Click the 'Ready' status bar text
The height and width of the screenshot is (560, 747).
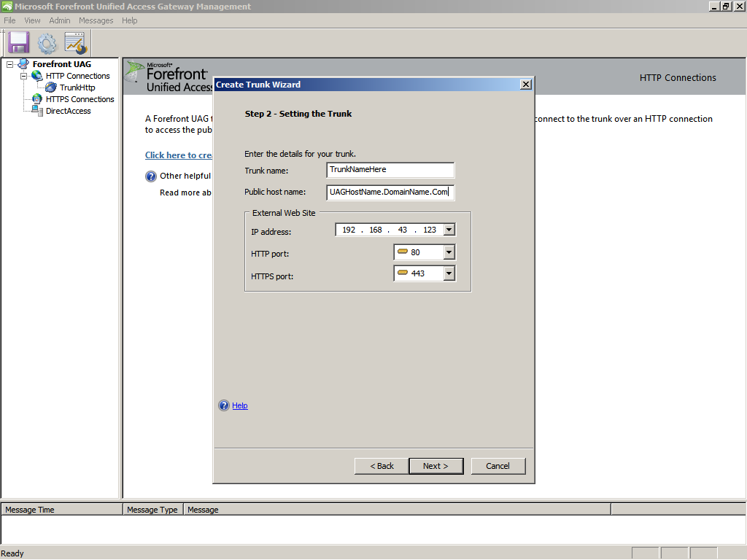coord(12,553)
